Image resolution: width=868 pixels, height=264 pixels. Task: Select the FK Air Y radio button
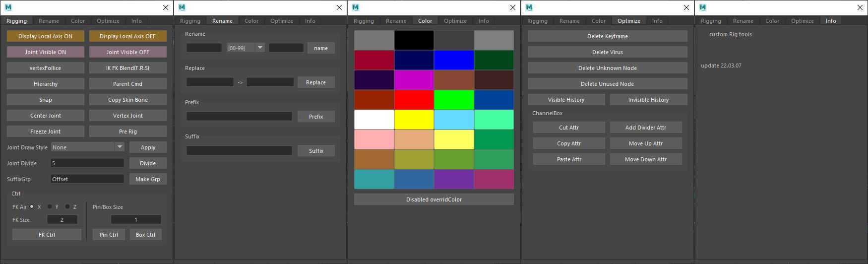(x=50, y=206)
